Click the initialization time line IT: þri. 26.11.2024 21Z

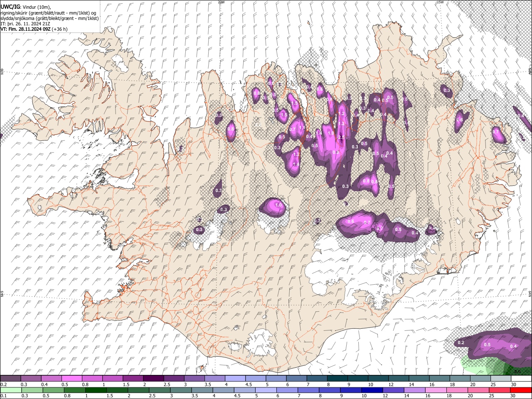(x=26, y=24)
